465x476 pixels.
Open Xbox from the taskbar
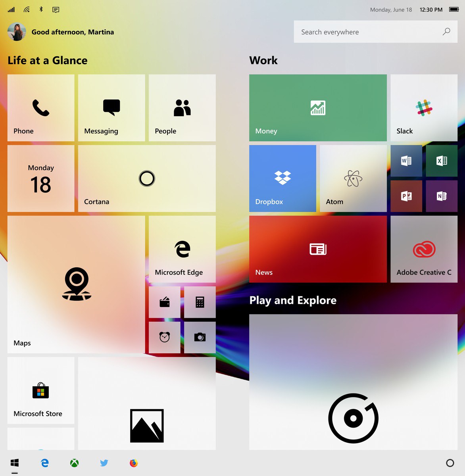coord(74,463)
